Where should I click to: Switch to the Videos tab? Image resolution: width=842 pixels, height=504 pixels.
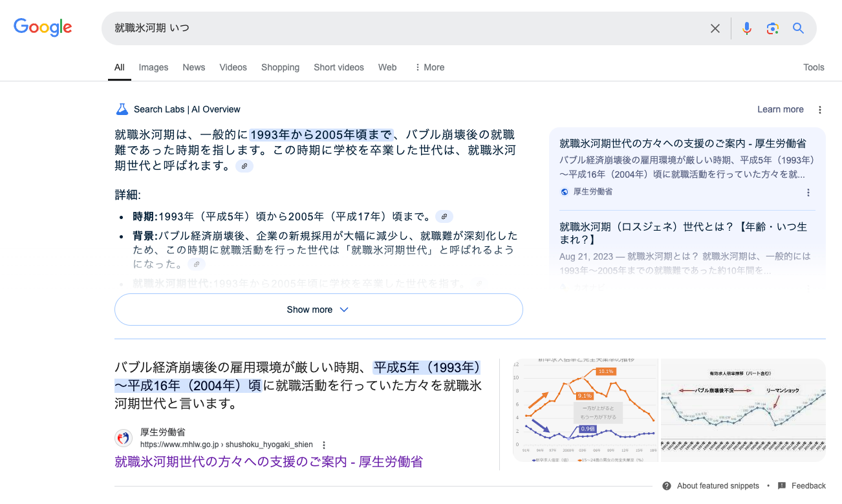point(233,67)
